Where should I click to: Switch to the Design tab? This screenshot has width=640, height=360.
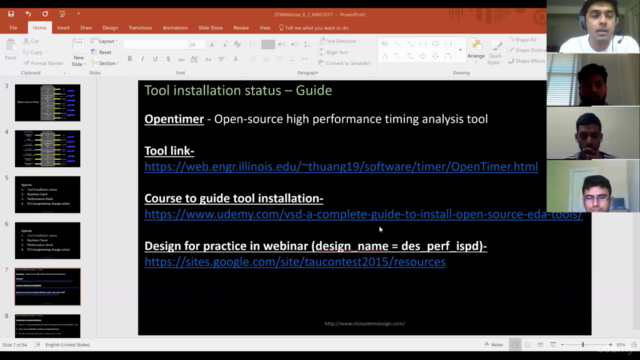110,28
